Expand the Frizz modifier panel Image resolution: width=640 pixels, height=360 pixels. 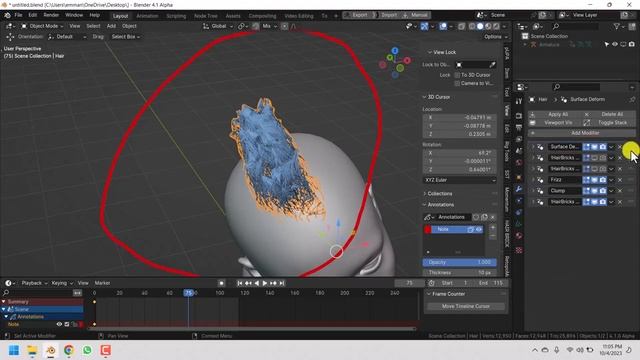(533, 180)
